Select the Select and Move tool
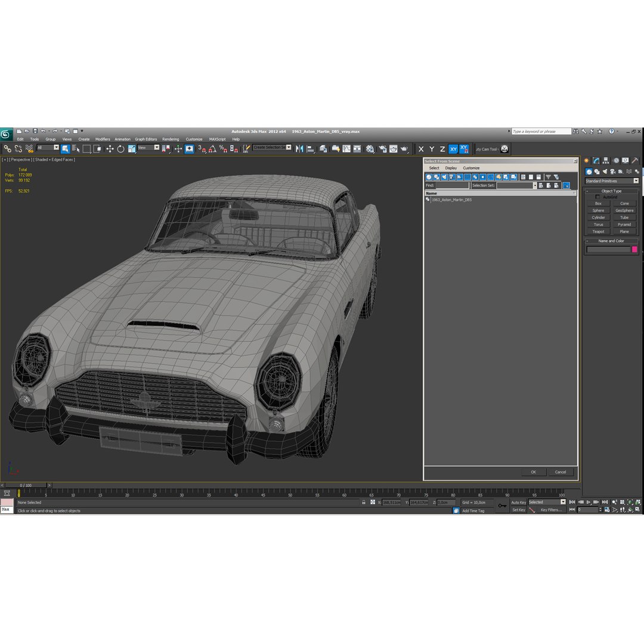Viewport: 644px width, 644px height. (110, 149)
